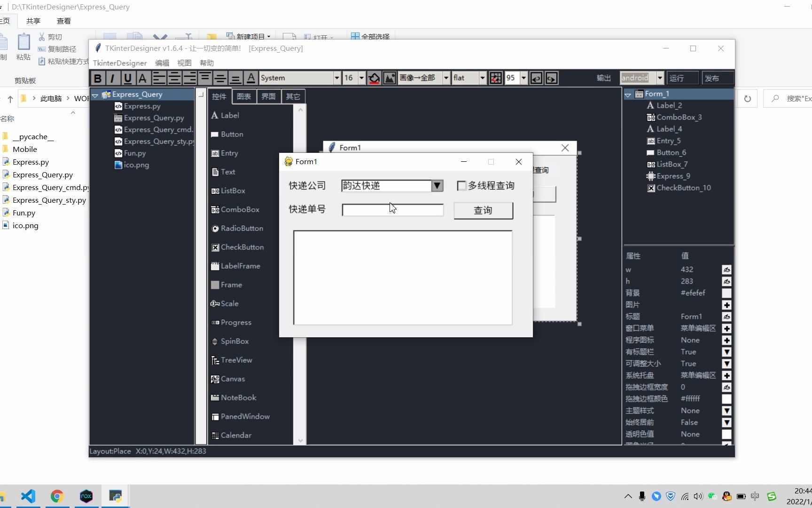
Task: Open the android target platform dropdown
Action: (x=660, y=78)
